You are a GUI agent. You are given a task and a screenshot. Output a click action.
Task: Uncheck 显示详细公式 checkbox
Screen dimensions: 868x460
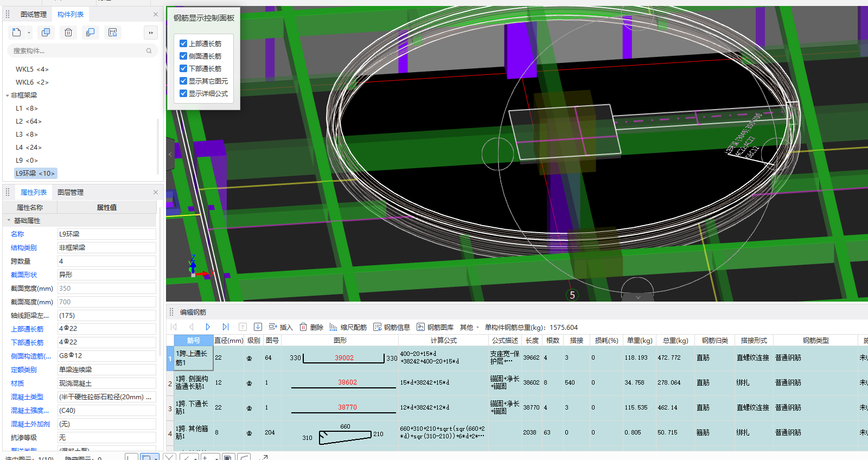[183, 93]
